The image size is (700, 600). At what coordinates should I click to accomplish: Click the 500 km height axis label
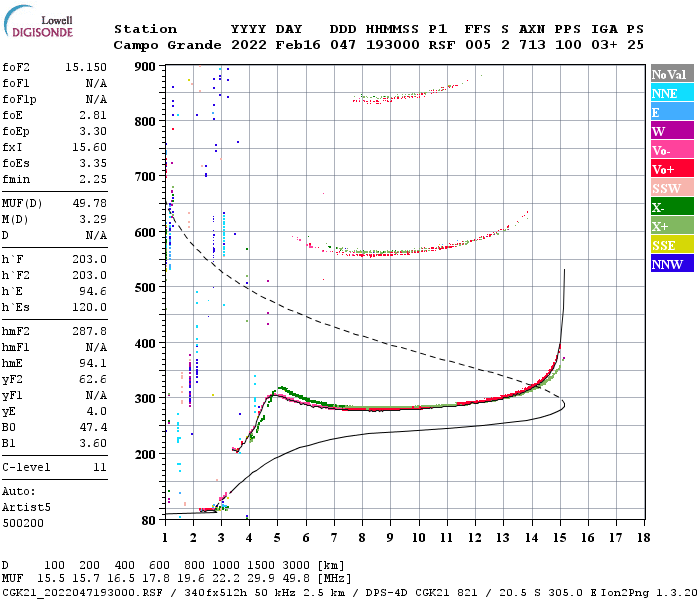tap(145, 288)
